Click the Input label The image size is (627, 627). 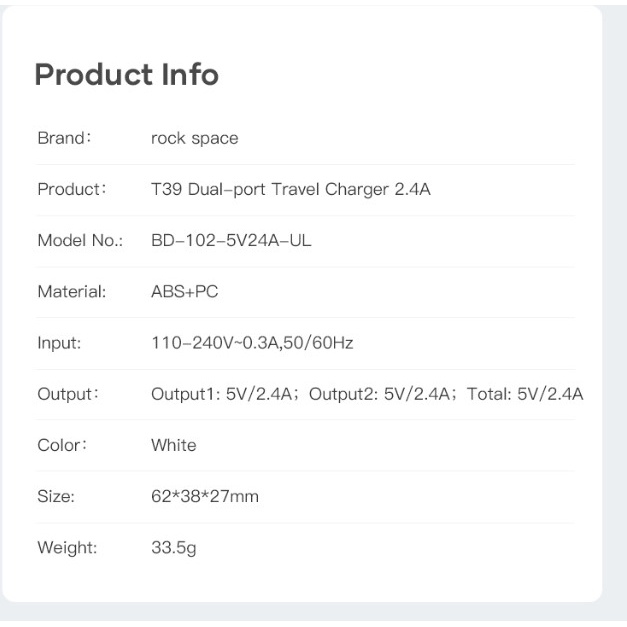59,343
